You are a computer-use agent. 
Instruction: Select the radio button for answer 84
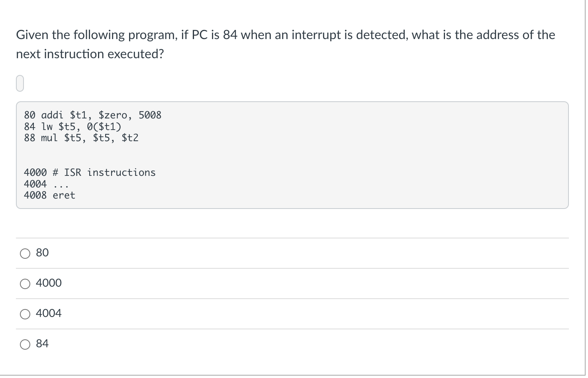(x=25, y=344)
